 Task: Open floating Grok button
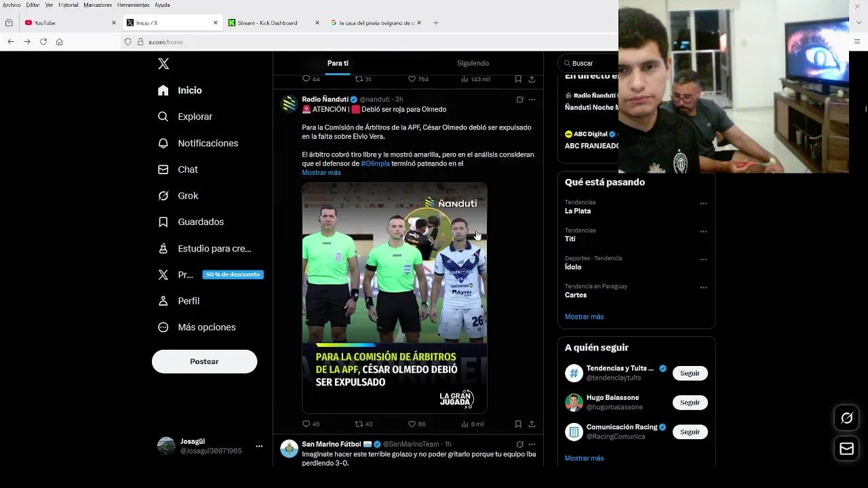(846, 418)
